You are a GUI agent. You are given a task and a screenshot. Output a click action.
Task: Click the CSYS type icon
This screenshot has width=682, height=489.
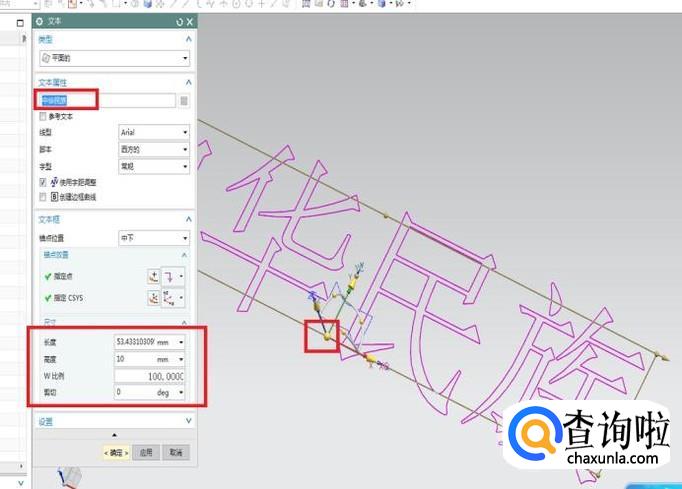169,298
